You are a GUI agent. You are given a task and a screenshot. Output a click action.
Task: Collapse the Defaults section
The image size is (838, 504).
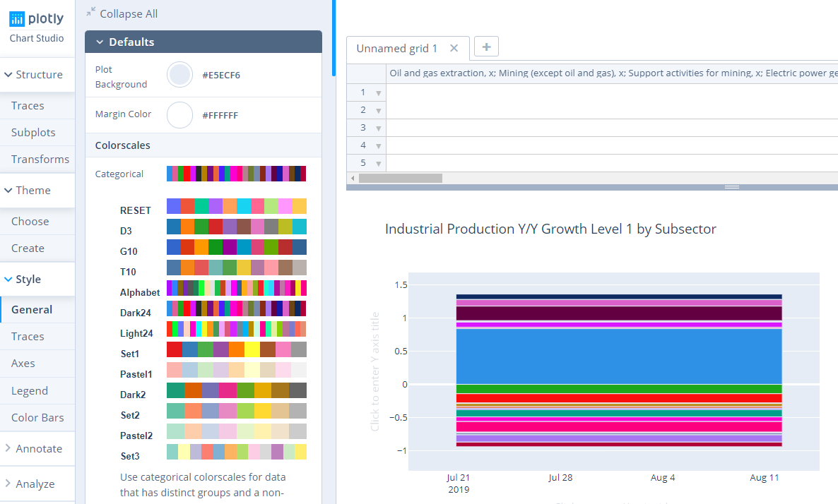(x=100, y=42)
